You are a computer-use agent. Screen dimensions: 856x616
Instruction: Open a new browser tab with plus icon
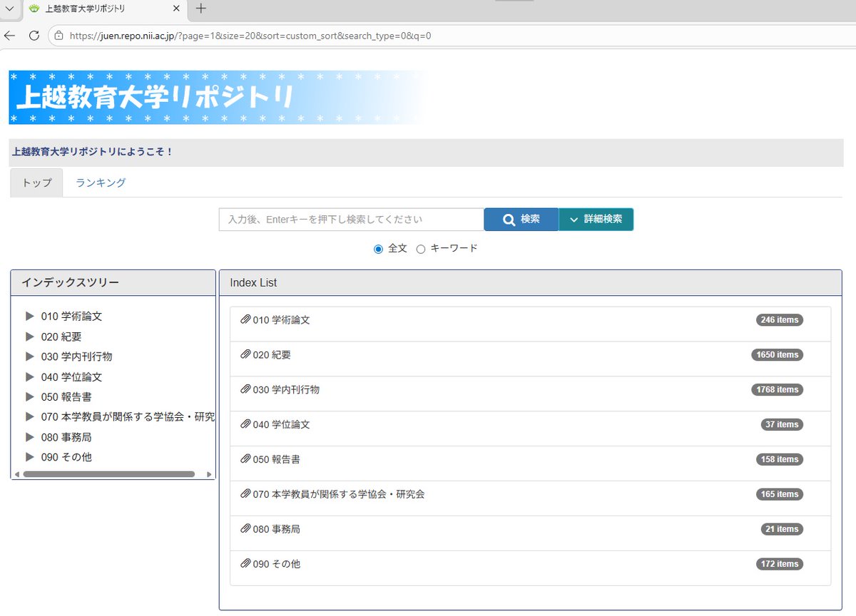[x=201, y=9]
